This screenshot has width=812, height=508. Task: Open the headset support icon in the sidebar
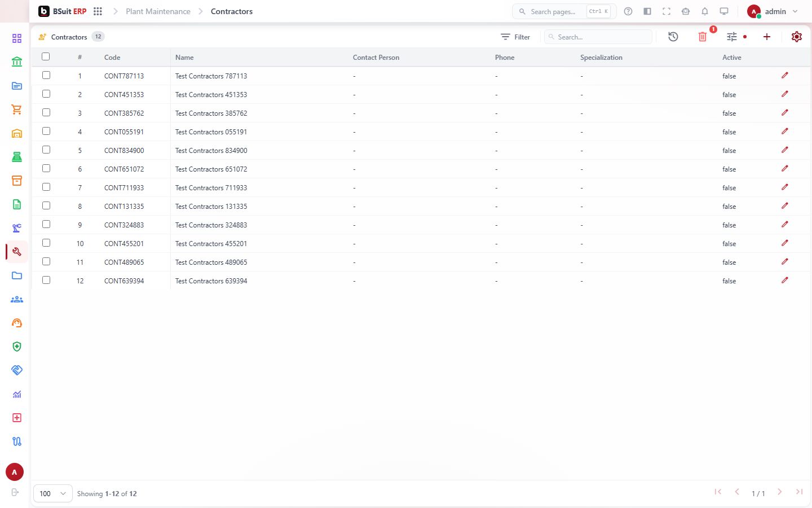pyautogui.click(x=17, y=323)
